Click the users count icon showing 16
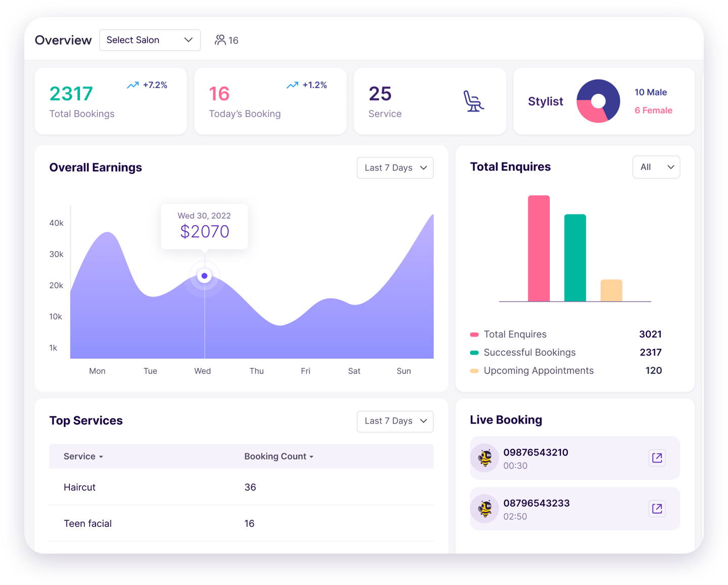 point(220,40)
